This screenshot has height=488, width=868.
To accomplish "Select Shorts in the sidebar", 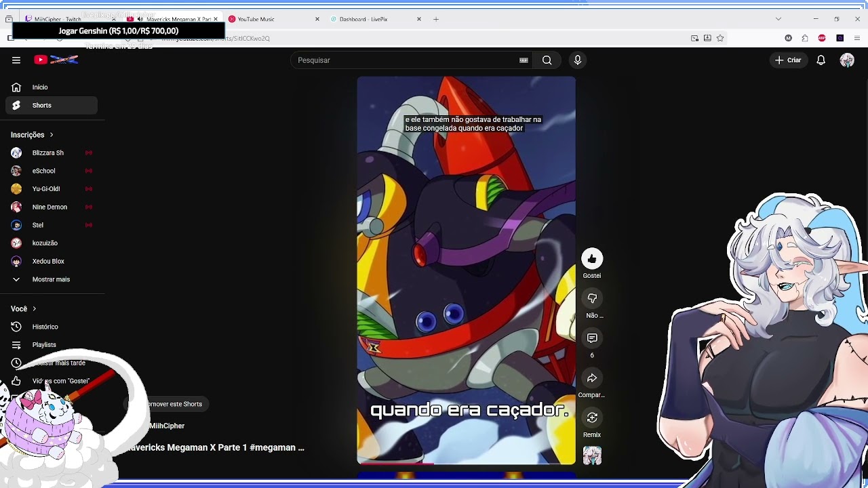I will coord(52,105).
